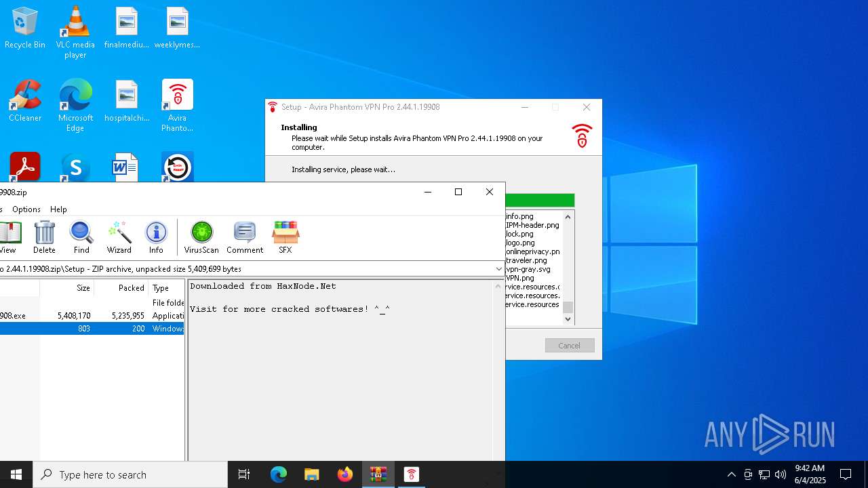This screenshot has height=488, width=868.
Task: Select the CCleaner desktop shortcut
Action: coord(25,101)
